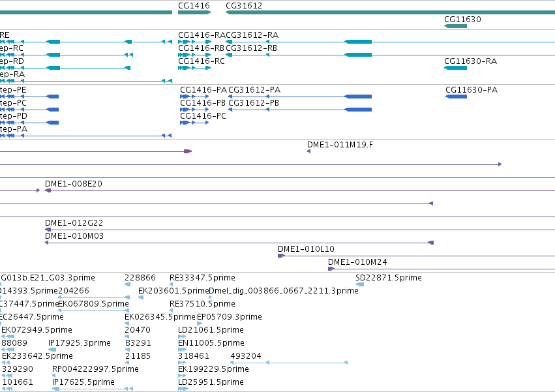Screen dimensions: 555x392
Task: Click EST label 21185
Action: 138,356
